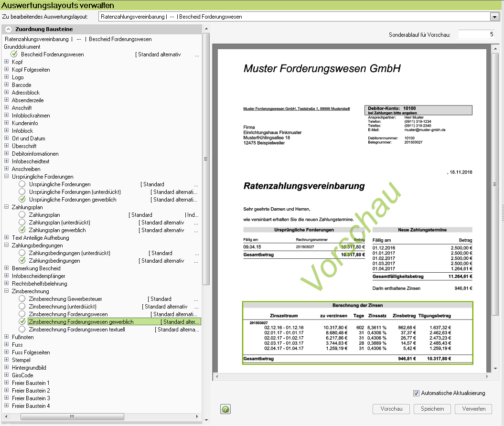Click the ellipsis after Bescheid Forderungswesen row
Screen dimensions: 504x426
pos(196,54)
